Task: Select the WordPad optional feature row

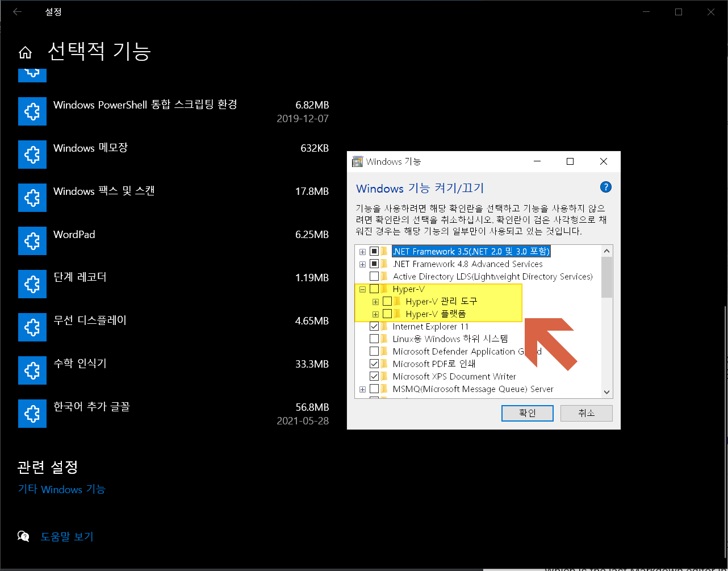Action: click(x=173, y=241)
